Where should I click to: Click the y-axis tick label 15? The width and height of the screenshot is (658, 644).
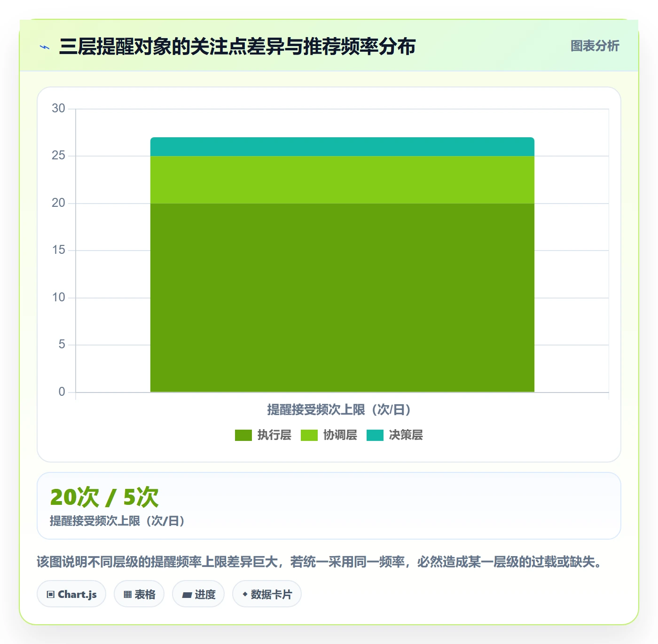(58, 250)
